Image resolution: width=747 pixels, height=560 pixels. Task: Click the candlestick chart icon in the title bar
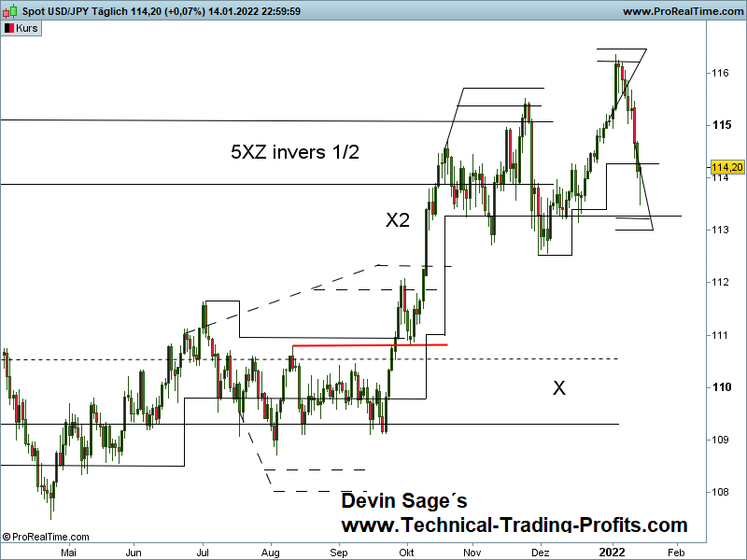pos(10,11)
